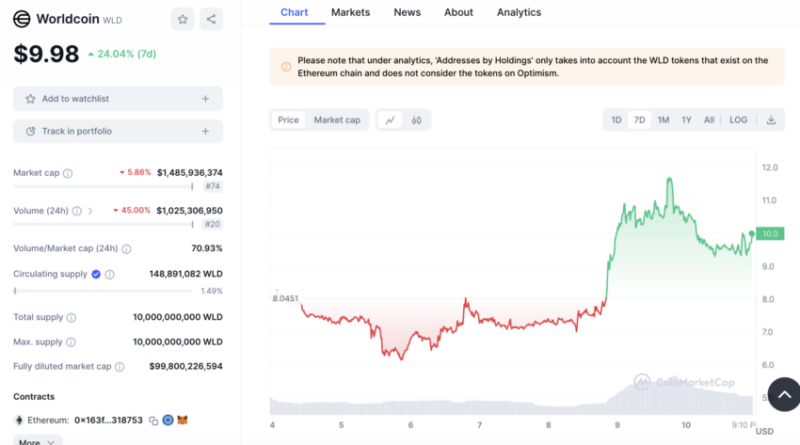Expand the Volume (24h) chevron arrow

90,211
